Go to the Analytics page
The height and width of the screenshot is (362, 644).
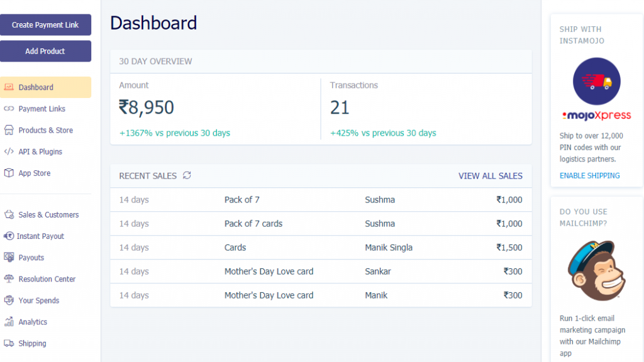33,322
